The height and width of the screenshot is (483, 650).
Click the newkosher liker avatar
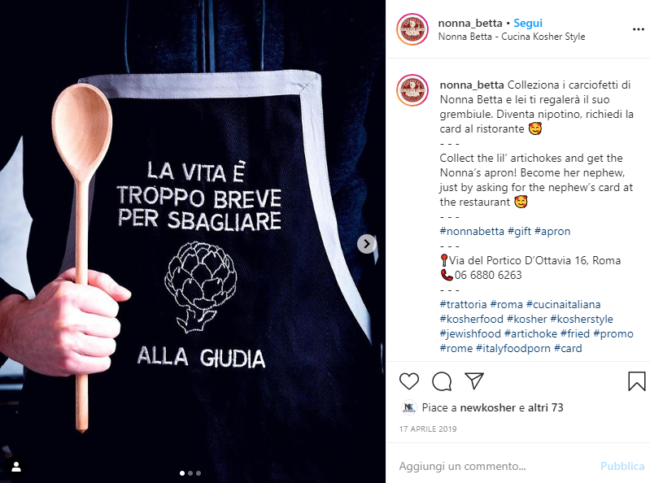tap(409, 408)
